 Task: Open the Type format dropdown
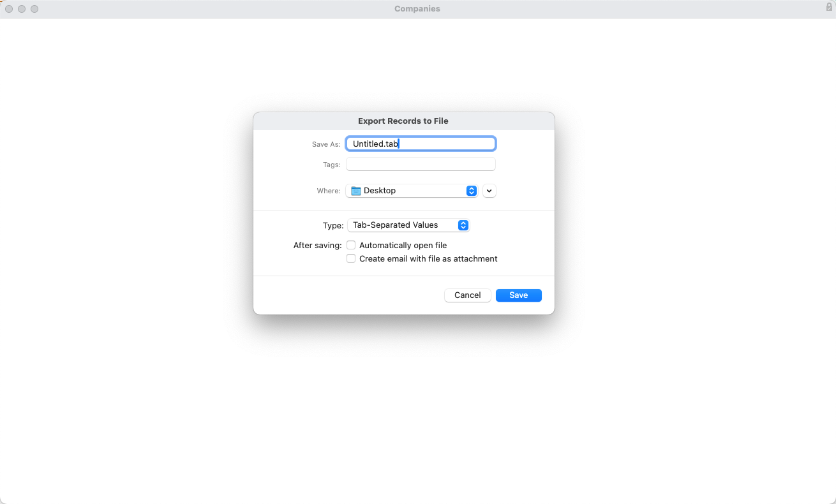(408, 225)
